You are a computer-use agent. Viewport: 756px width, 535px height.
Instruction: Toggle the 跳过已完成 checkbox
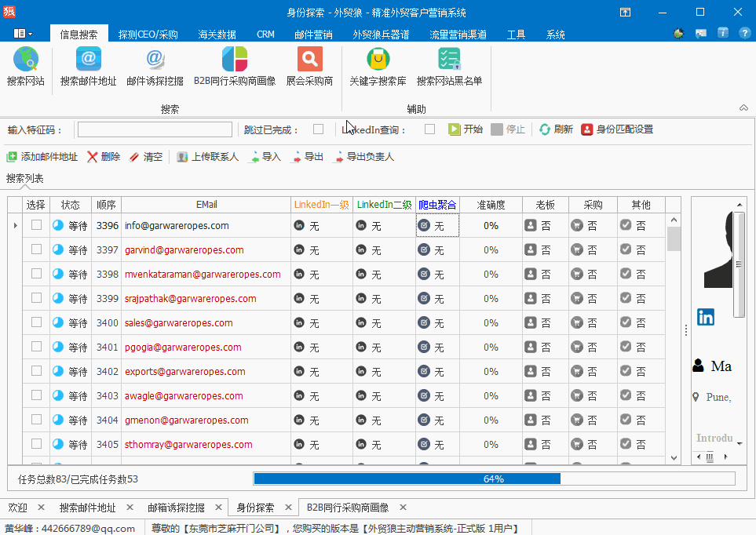coord(318,129)
